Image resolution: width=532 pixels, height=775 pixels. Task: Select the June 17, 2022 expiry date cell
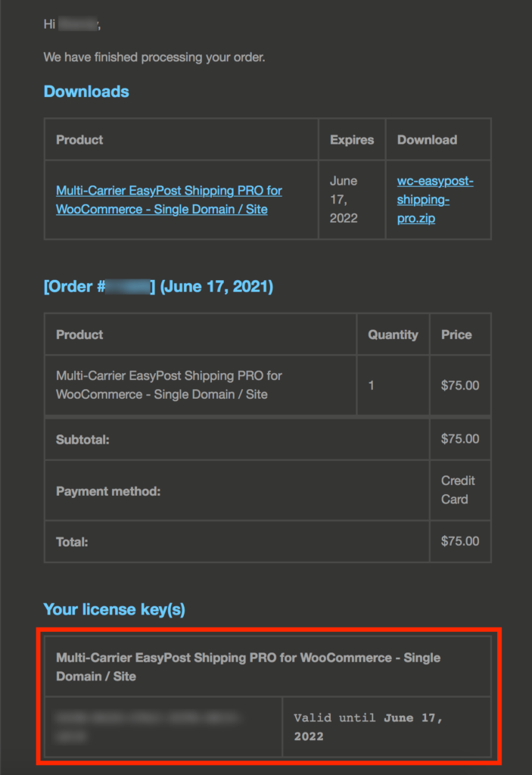(344, 200)
